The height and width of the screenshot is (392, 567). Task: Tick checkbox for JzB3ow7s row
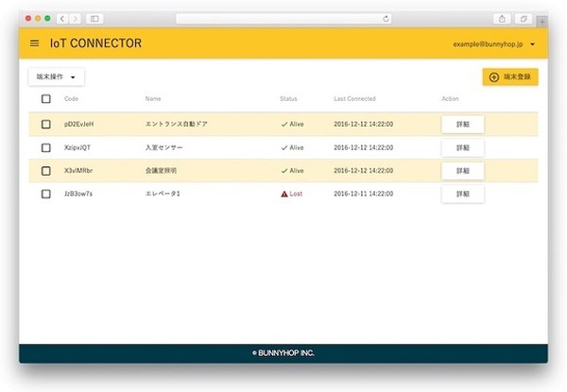coord(45,194)
